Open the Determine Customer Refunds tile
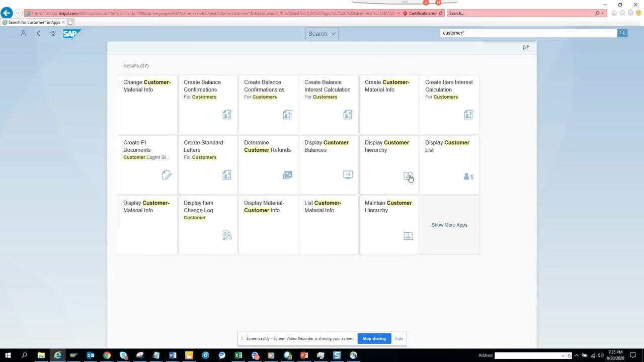644x362 pixels. (x=268, y=164)
